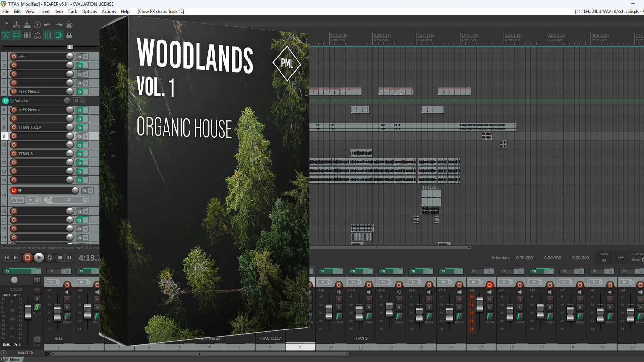
Task: Mute the MASTER track in mixer
Action: [37, 290]
